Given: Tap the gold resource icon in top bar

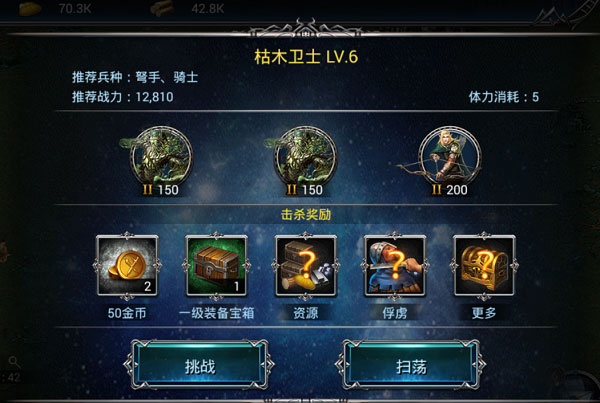Looking at the screenshot, I should coord(30,8).
